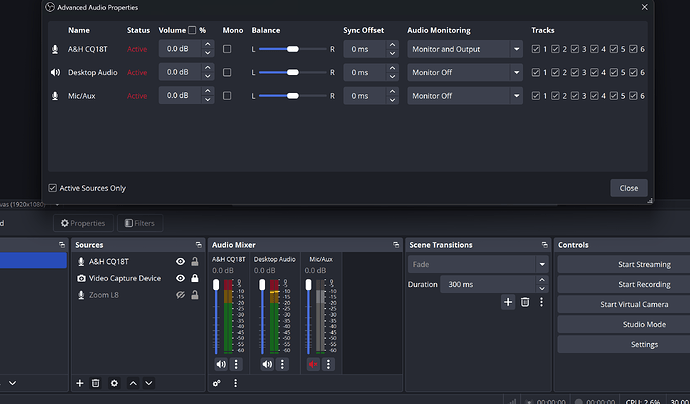Uncheck track 1 for A&H CQ18T
Screen dimensions: 690x404
[536, 49]
